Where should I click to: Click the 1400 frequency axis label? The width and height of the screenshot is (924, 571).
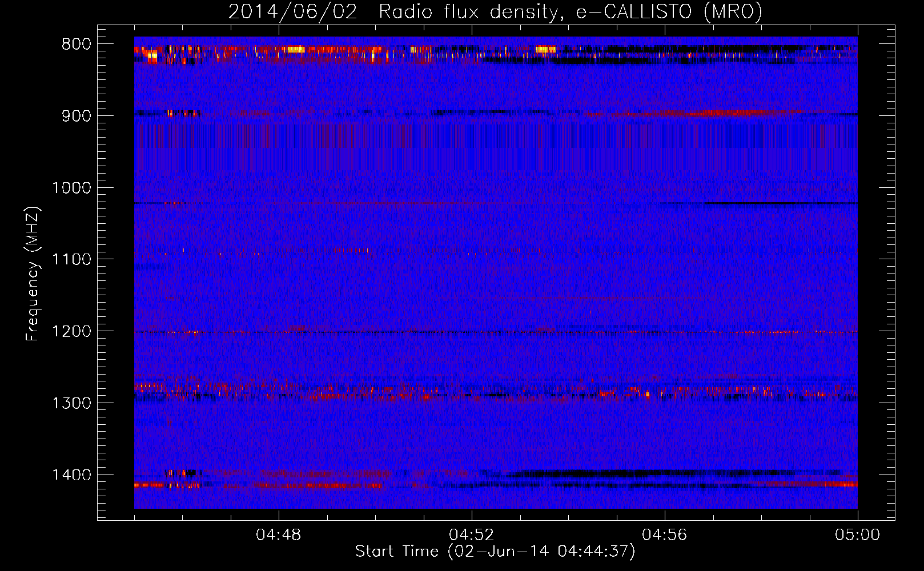click(x=71, y=475)
